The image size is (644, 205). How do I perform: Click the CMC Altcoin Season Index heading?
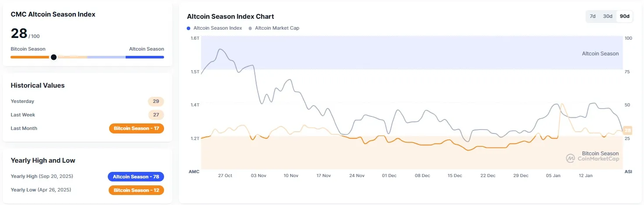pyautogui.click(x=53, y=14)
